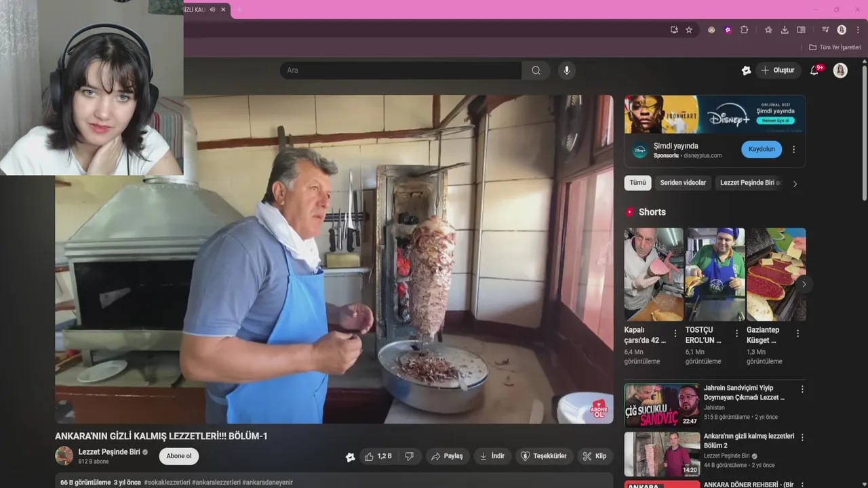Click the #ankaralezzetleri hashtag

pos(216,483)
